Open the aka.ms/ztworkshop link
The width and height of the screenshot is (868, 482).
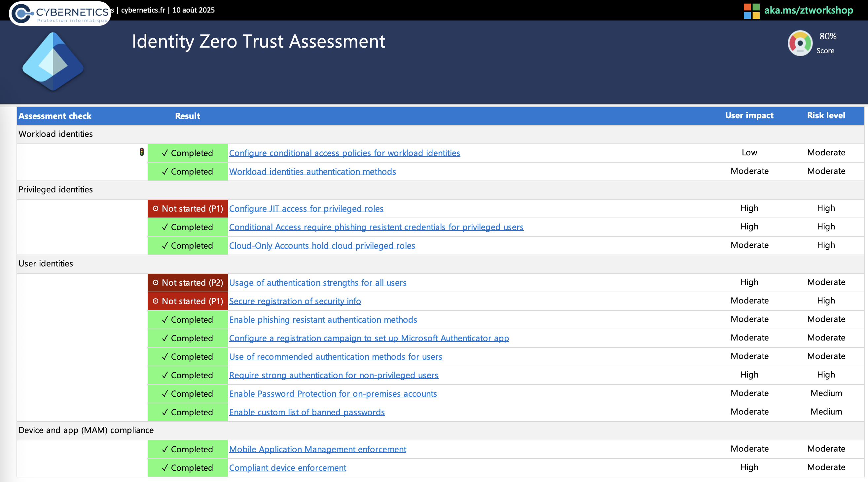pyautogui.click(x=808, y=10)
